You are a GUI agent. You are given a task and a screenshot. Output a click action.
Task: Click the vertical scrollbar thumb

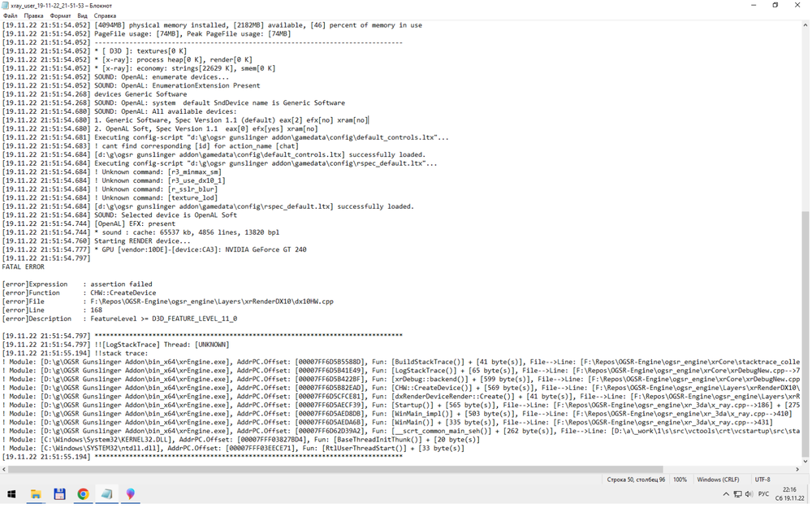pyautogui.click(x=806, y=333)
